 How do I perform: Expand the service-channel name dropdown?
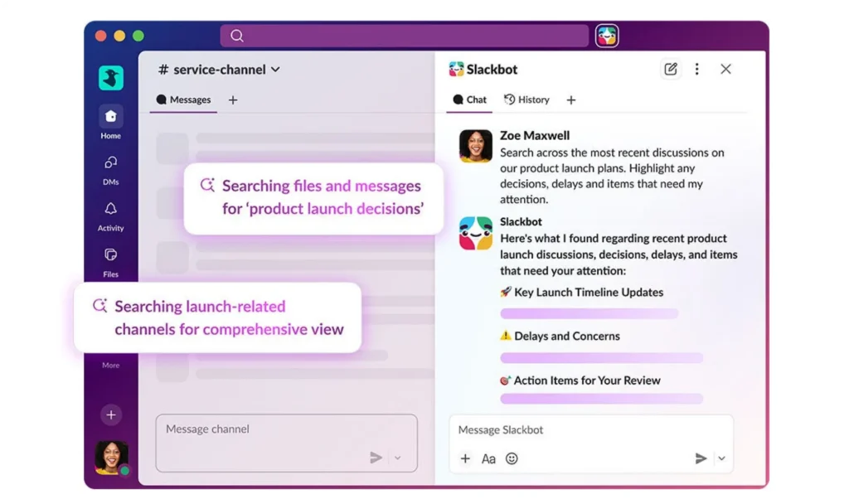pos(219,70)
